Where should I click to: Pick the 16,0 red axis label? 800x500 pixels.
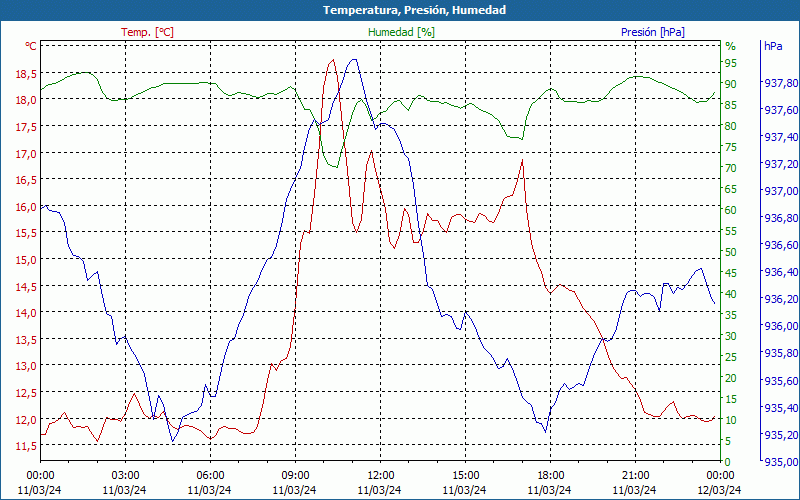26,206
